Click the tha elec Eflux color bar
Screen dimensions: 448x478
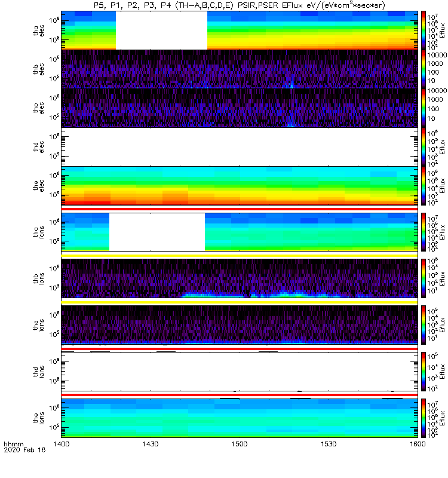coord(424,30)
